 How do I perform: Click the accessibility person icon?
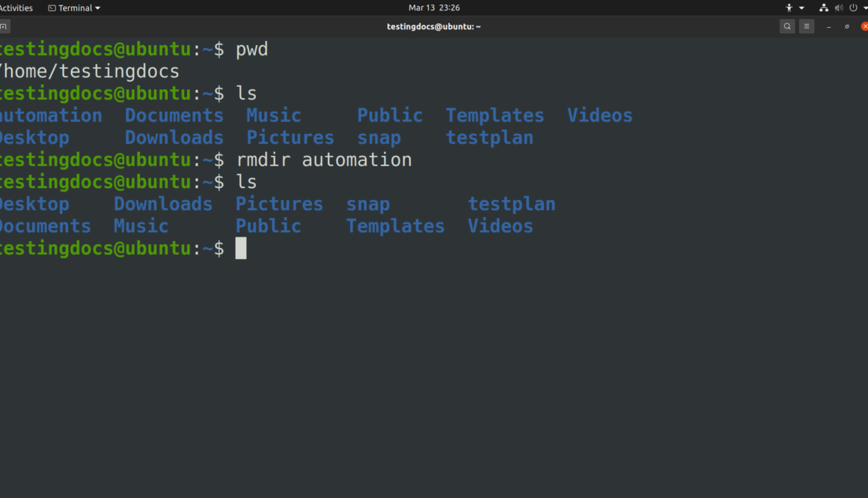pos(789,8)
